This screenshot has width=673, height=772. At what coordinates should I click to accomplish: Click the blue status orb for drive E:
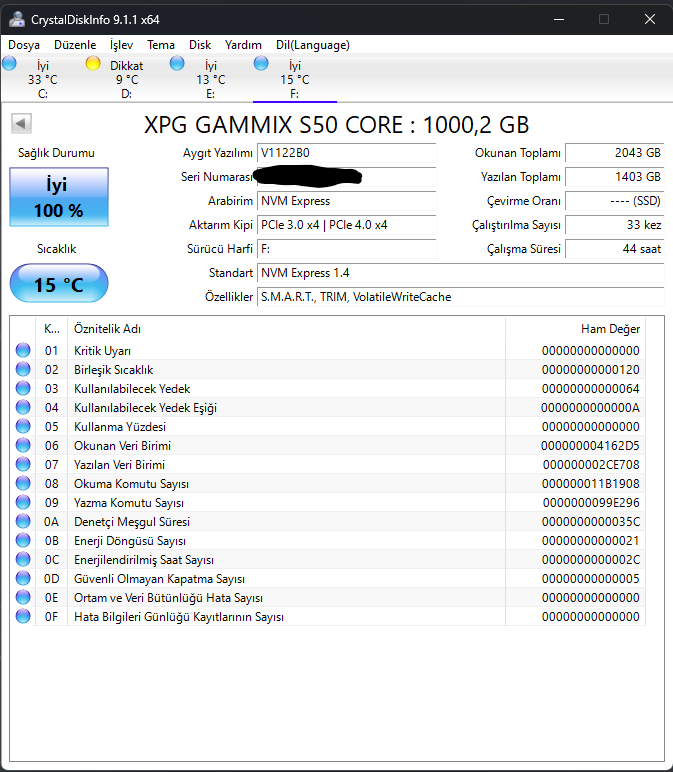coord(177,64)
